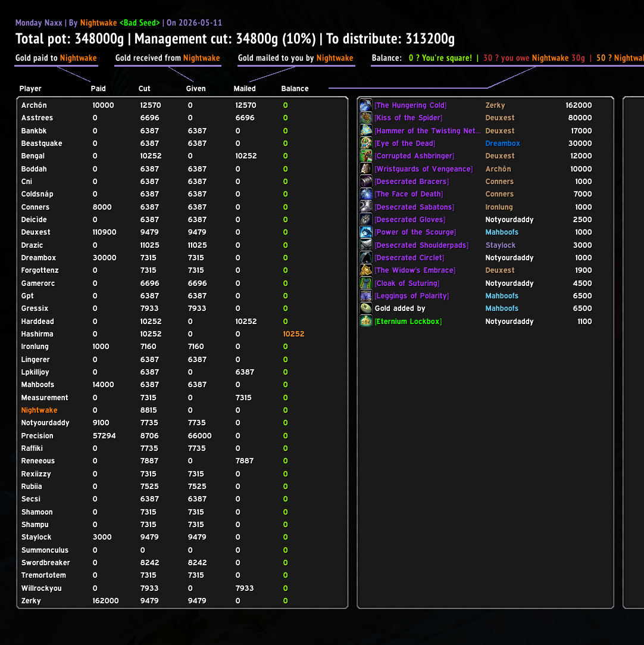Click the Gold mailed to you legend
This screenshot has width=644, height=645.
295,58
